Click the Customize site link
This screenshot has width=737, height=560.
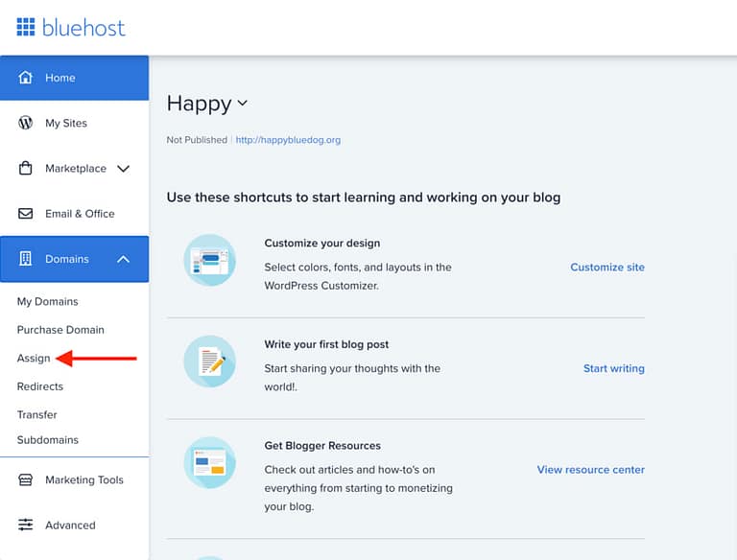[x=606, y=268]
